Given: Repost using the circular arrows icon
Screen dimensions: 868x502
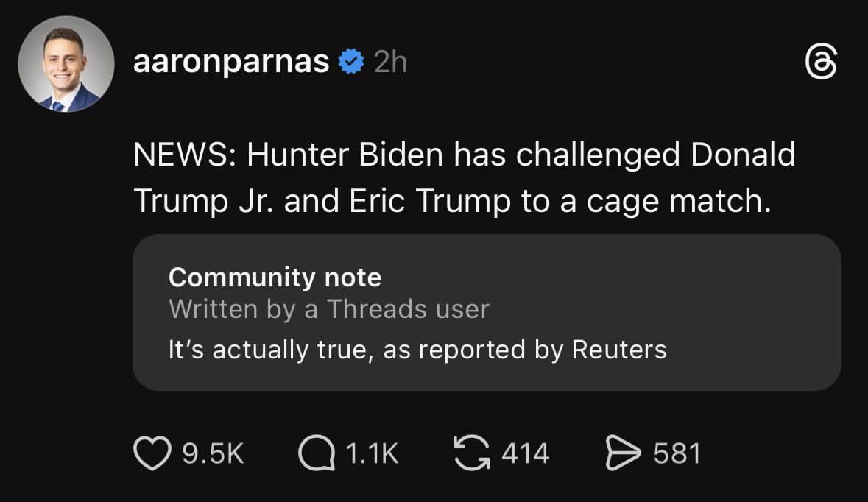Looking at the screenshot, I should [471, 453].
